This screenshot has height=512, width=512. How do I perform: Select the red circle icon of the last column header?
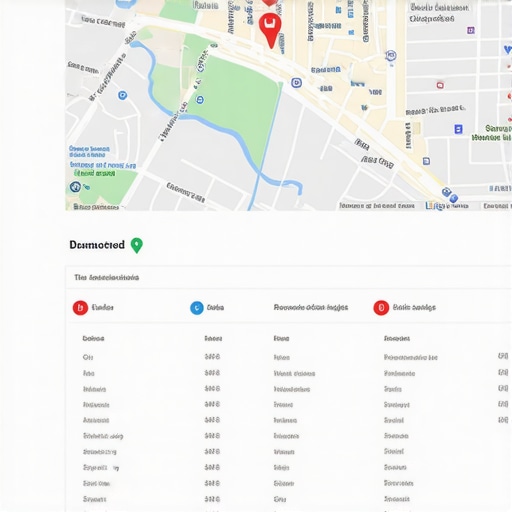381,308
